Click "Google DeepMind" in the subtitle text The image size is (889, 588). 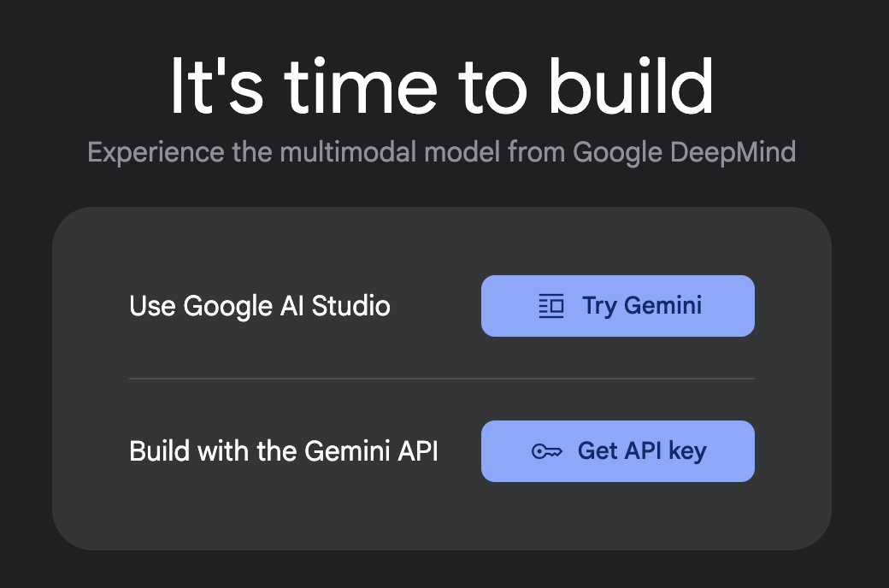coord(685,152)
